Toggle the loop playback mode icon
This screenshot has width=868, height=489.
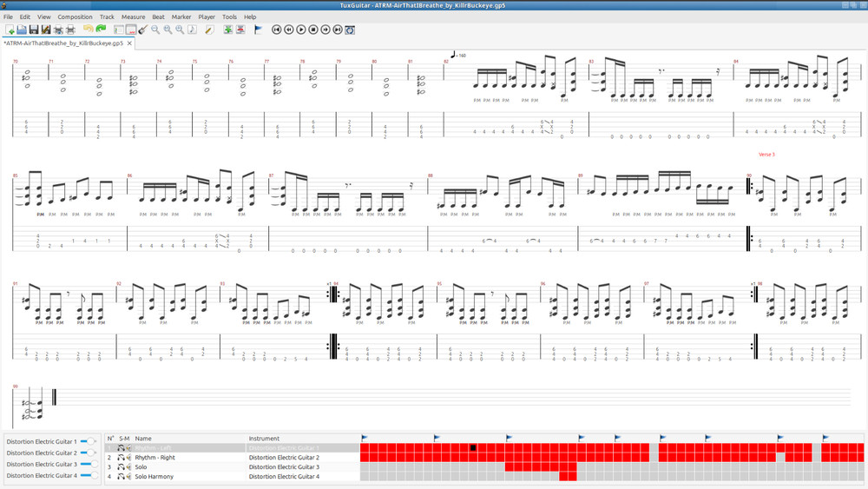350,30
